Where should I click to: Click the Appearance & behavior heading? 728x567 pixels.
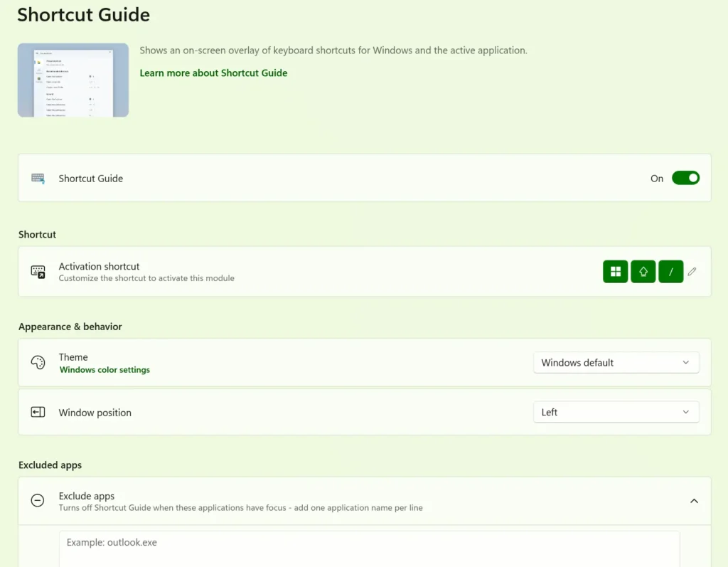[x=70, y=327]
